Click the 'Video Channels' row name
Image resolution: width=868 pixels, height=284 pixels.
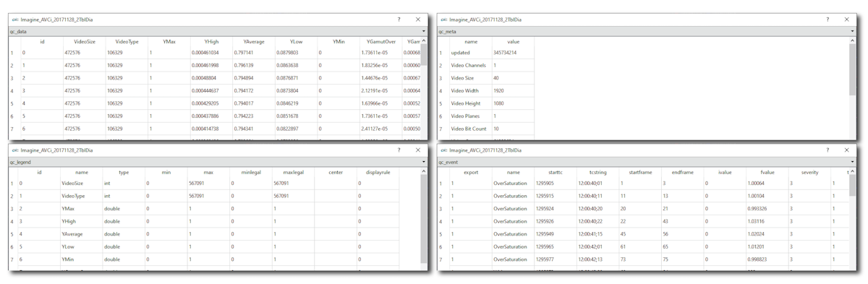pos(471,66)
